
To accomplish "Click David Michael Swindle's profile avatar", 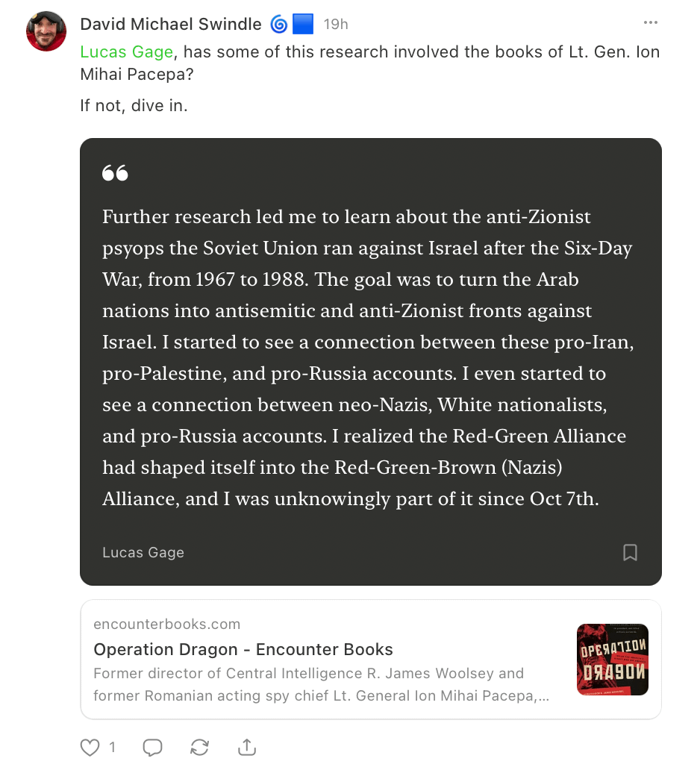I will click(46, 31).
